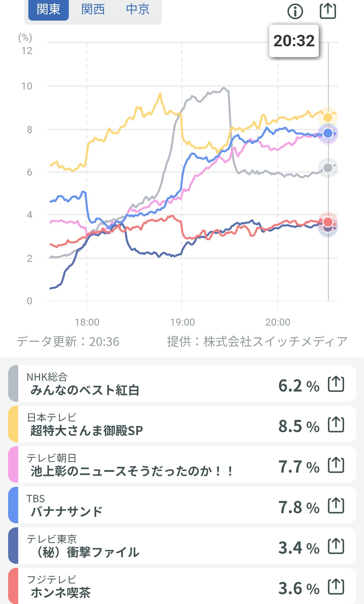Viewport: 364px width, 604px height.
Task: Share the テレビ東京 3.4% rating
Action: [x=336, y=546]
